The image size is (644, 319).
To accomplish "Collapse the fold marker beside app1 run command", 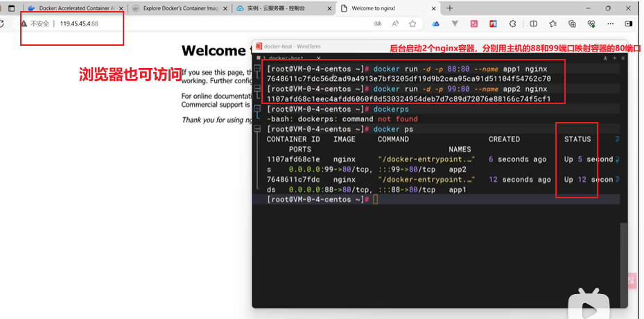I will [257, 69].
